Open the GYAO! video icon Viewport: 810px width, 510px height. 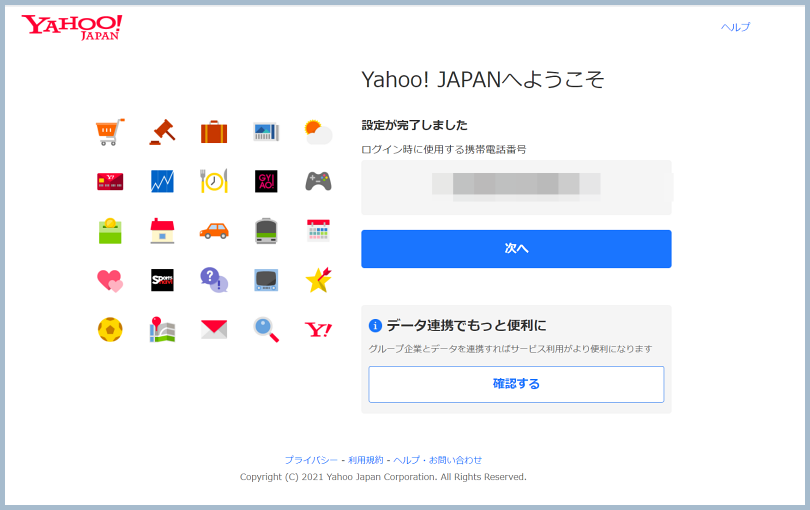coord(266,181)
